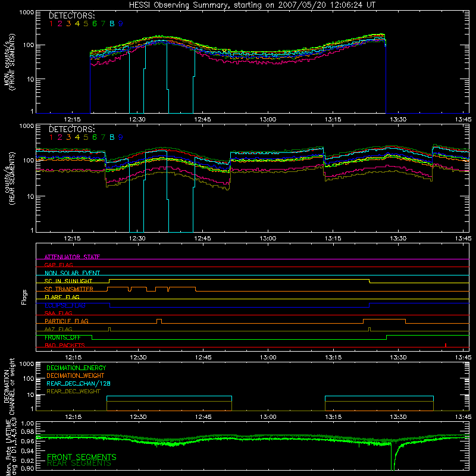Click 13:45 tick in rear segments panel
Viewport: 476px width, 476px height.
point(464,239)
